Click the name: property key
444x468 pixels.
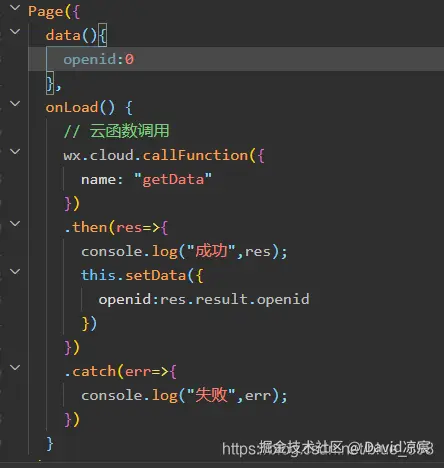point(102,179)
